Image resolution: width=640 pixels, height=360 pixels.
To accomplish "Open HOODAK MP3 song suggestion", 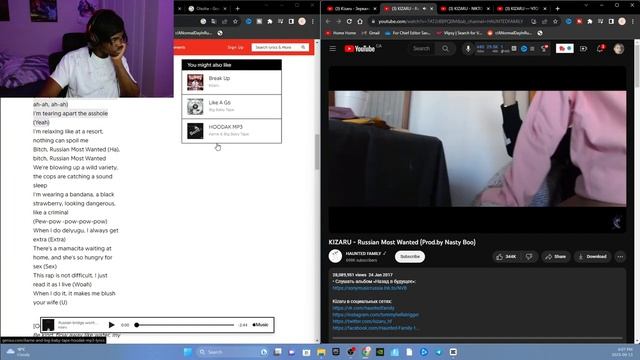I will coord(231,131).
